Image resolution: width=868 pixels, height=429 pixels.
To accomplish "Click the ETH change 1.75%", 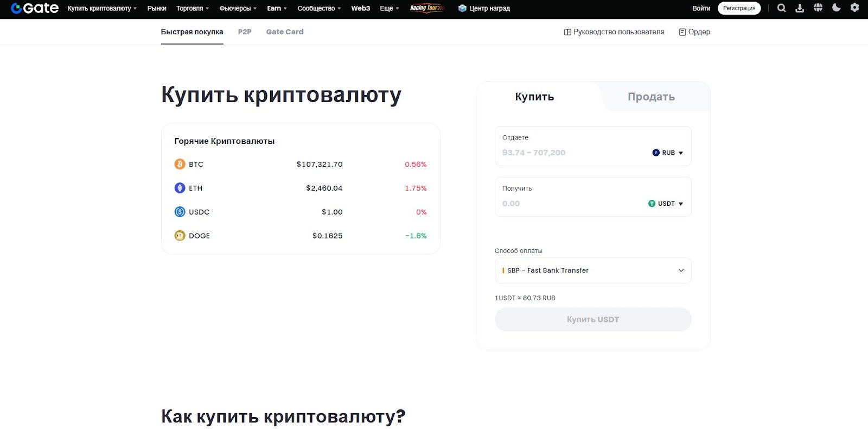I will click(416, 188).
